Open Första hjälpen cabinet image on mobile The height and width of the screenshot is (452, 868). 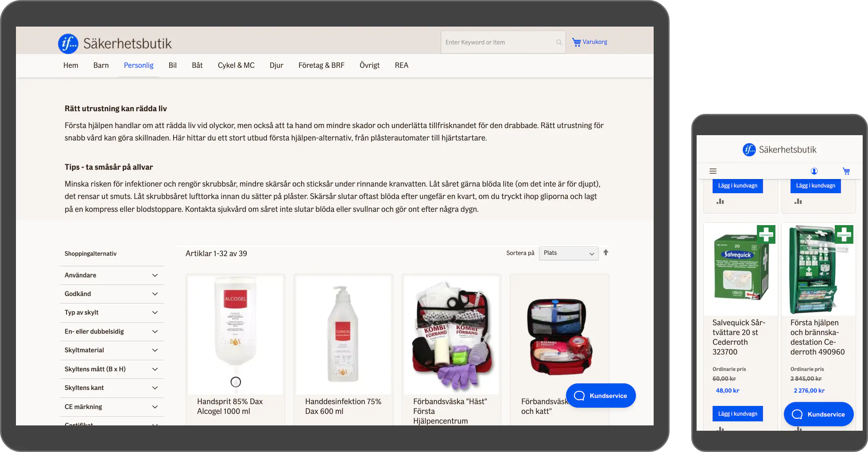(818, 269)
